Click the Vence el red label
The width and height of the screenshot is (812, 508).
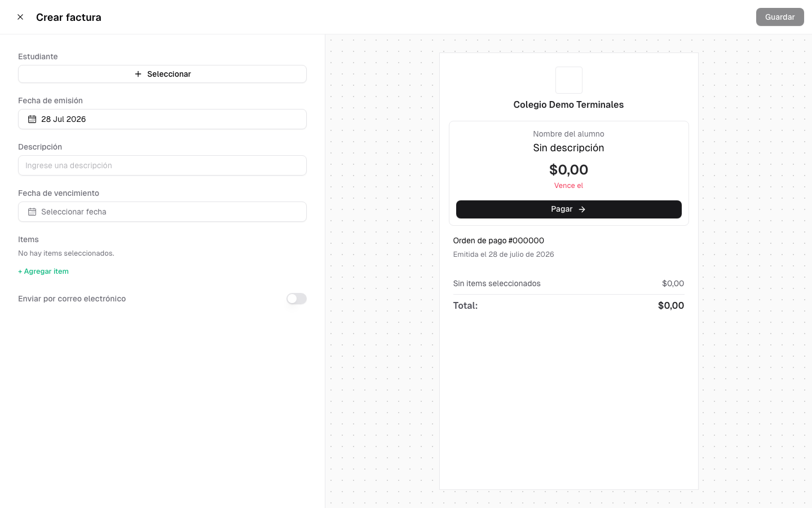(x=568, y=186)
